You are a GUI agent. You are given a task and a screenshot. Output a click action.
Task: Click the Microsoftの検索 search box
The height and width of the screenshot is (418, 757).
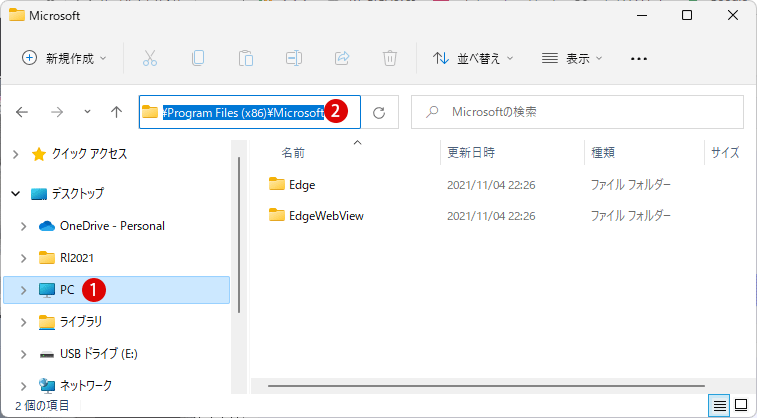(x=577, y=112)
